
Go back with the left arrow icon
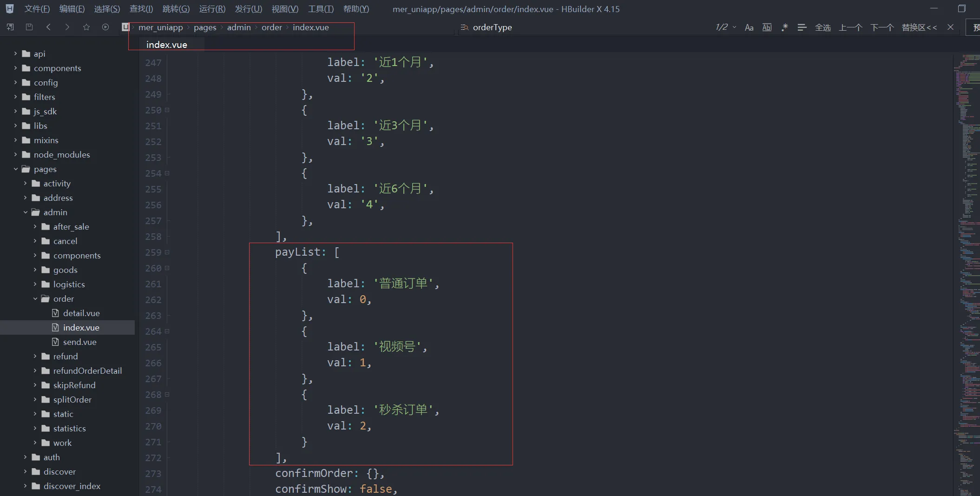point(48,27)
